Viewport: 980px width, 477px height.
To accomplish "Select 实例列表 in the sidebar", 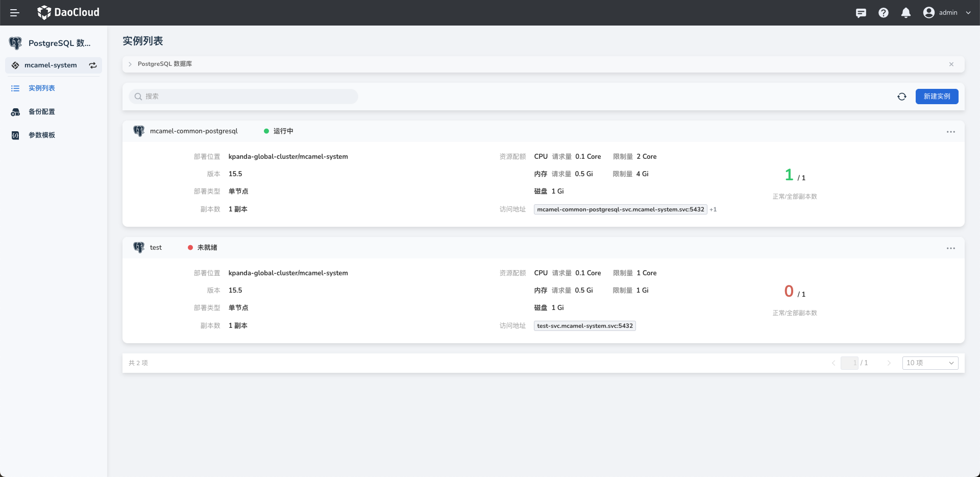I will tap(41, 88).
